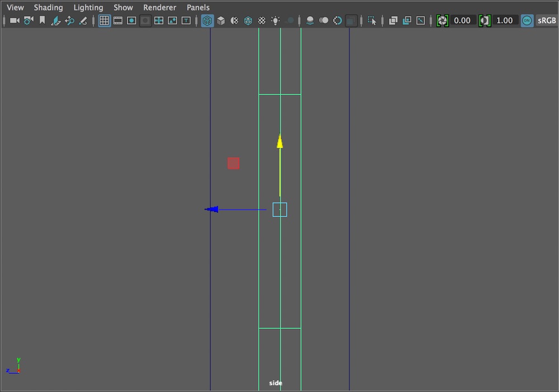Enable Use Default Material icon
Viewport: 559px width, 392px height.
[234, 21]
